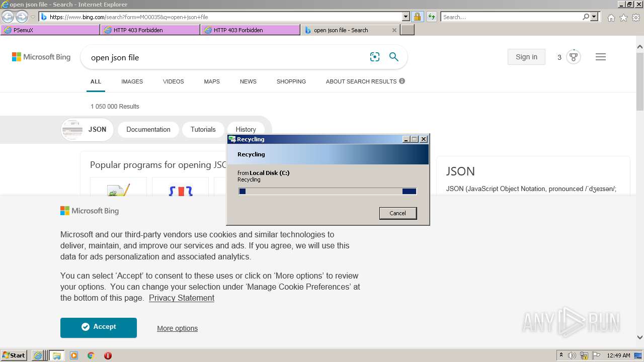The height and width of the screenshot is (362, 644).
Task: Select the VIDEOS results tab
Action: click(x=173, y=81)
